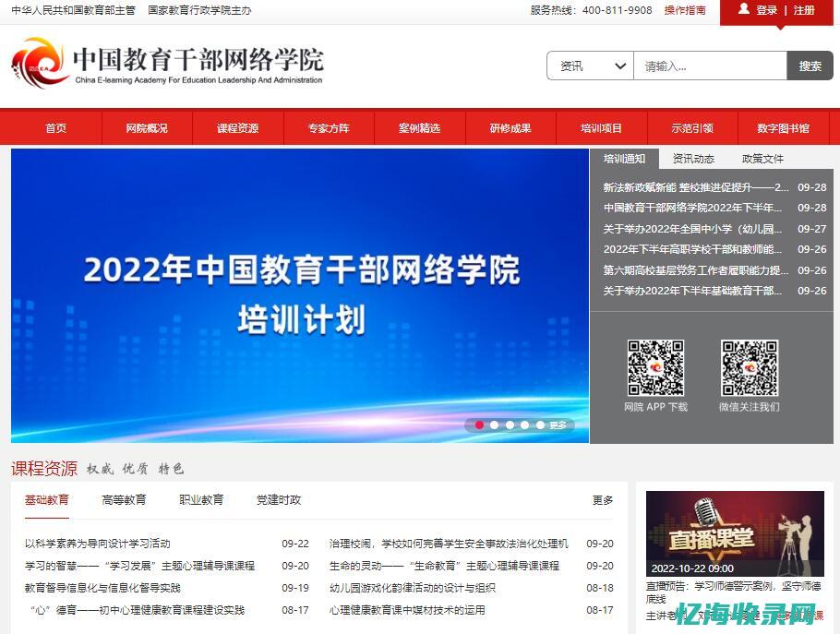Open 课程资源 in the red navigation bar
Screen dimensions: 840x634
point(237,128)
